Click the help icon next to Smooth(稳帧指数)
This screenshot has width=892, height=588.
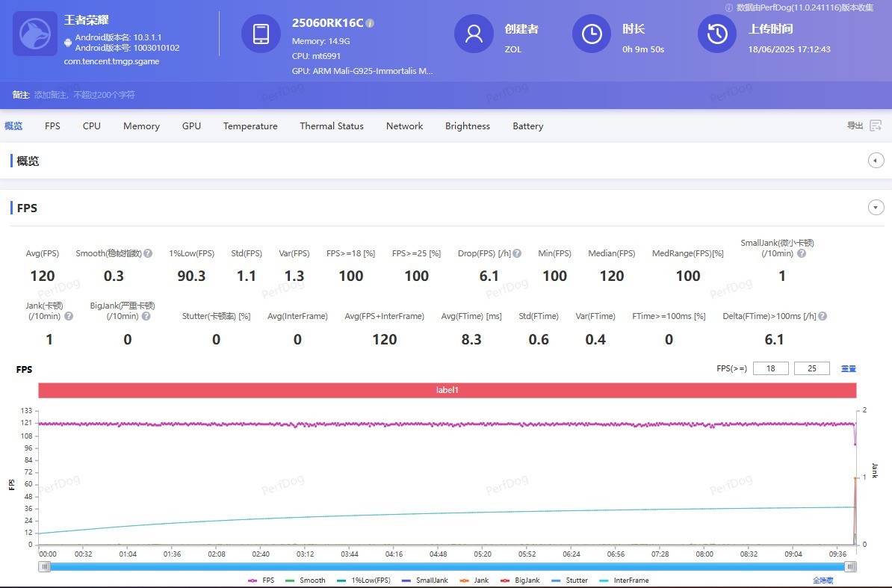[148, 253]
